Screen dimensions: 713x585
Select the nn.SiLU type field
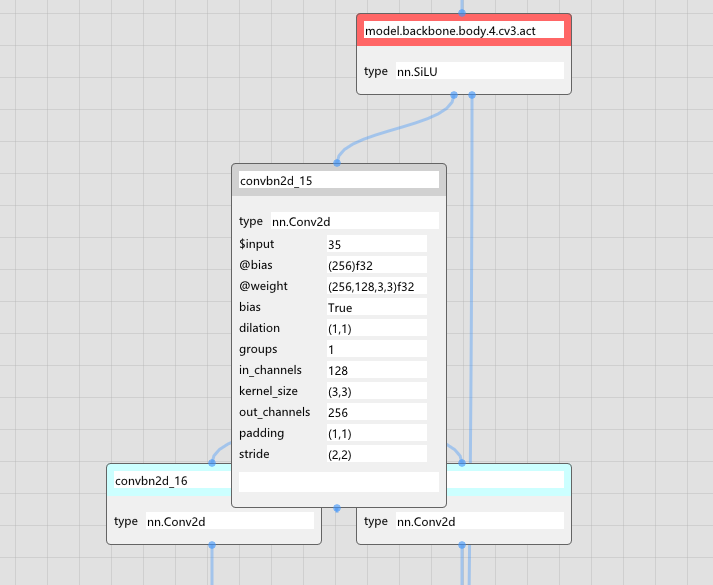click(x=480, y=71)
